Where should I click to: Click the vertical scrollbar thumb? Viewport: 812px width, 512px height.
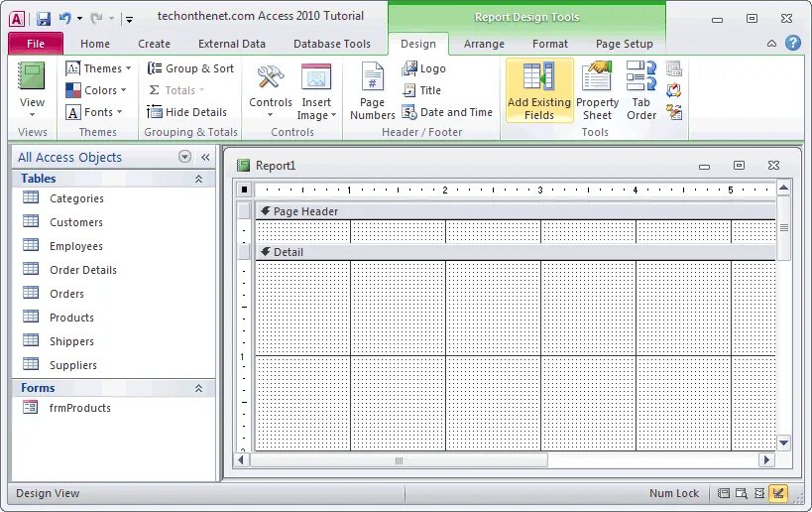tap(783, 227)
